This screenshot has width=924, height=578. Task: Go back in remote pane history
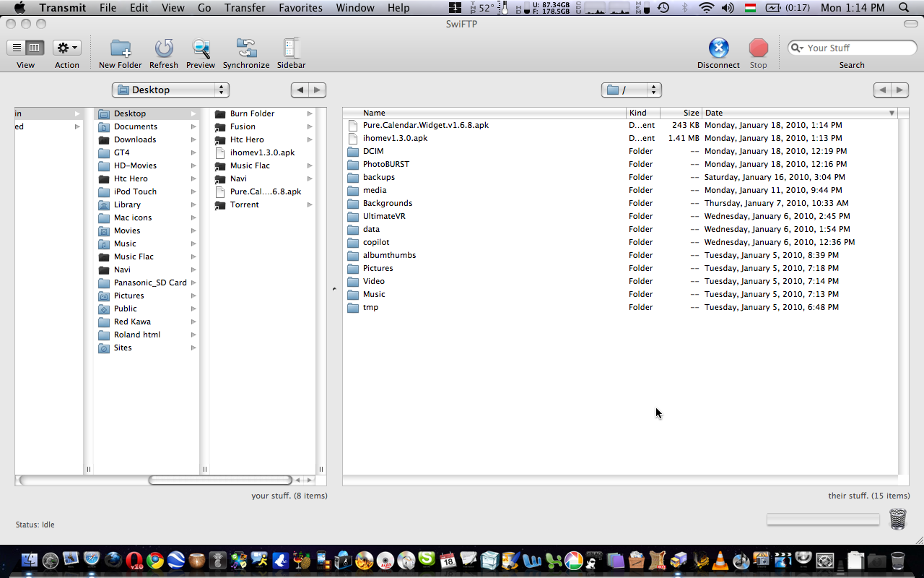pos(882,90)
